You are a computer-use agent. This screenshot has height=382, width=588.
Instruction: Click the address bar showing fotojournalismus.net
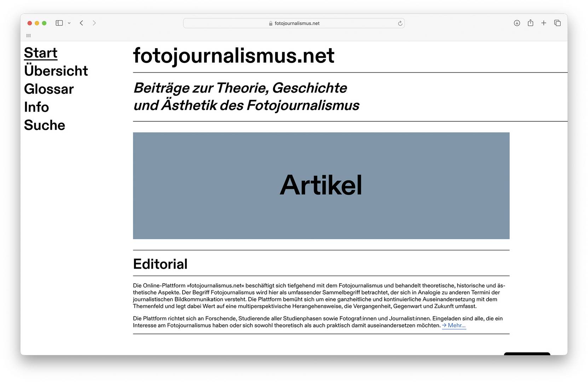click(294, 23)
